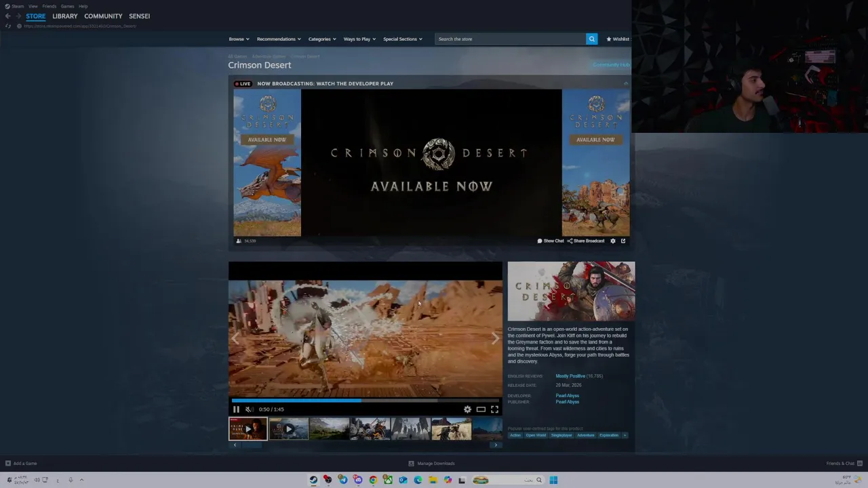The image size is (868, 488).
Task: Move thumbnail strip right
Action: (x=496, y=445)
